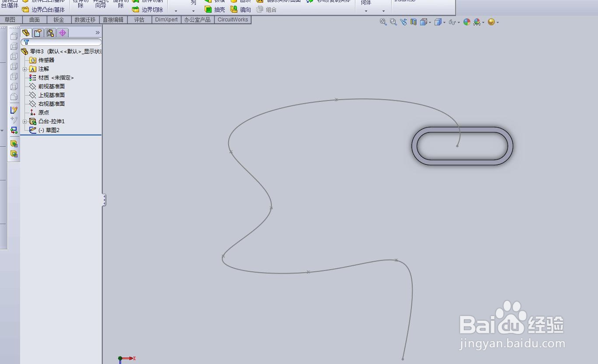Screen dimensions: 598x364
Task: Click the tree filter input field
Action: 61,42
